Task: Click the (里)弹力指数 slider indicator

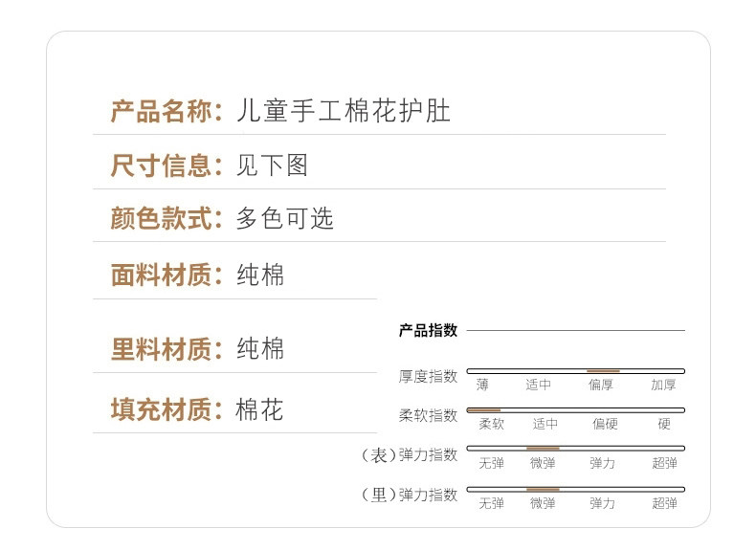Action: (x=543, y=489)
